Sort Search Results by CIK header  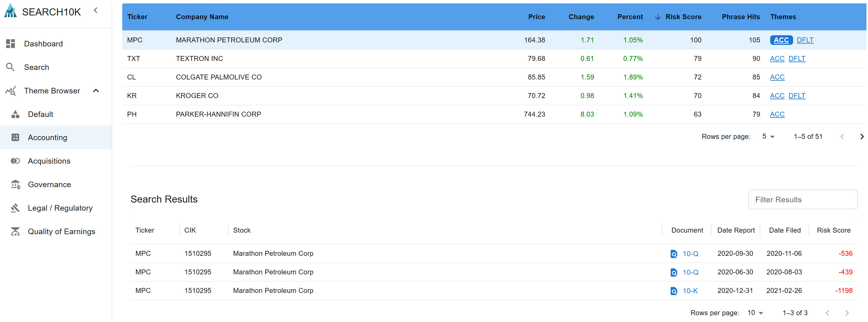pyautogui.click(x=190, y=230)
